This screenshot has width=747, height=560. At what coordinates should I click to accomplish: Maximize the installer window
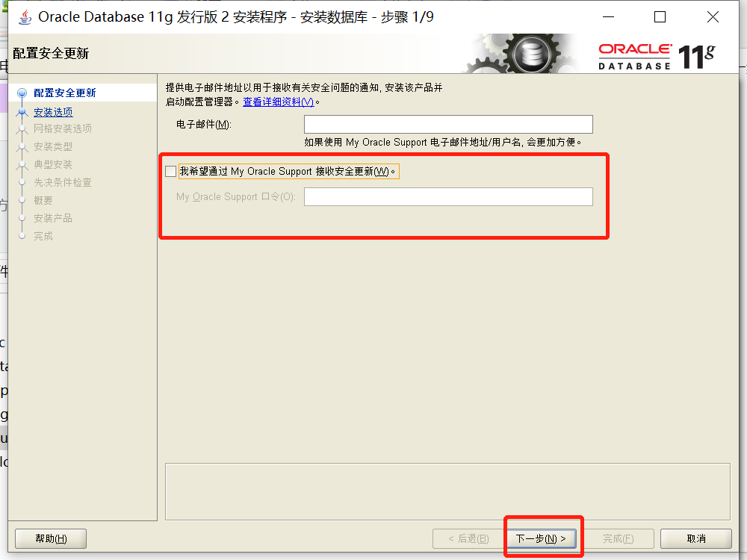point(660,16)
